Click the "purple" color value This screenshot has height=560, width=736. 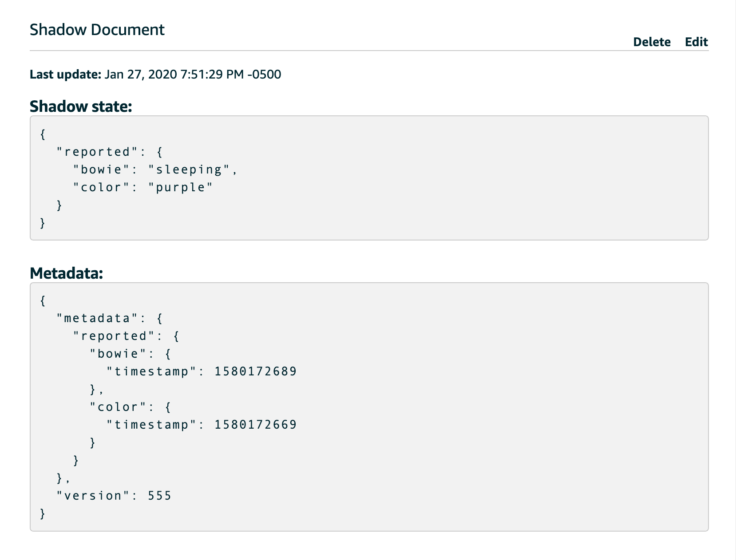point(180,187)
